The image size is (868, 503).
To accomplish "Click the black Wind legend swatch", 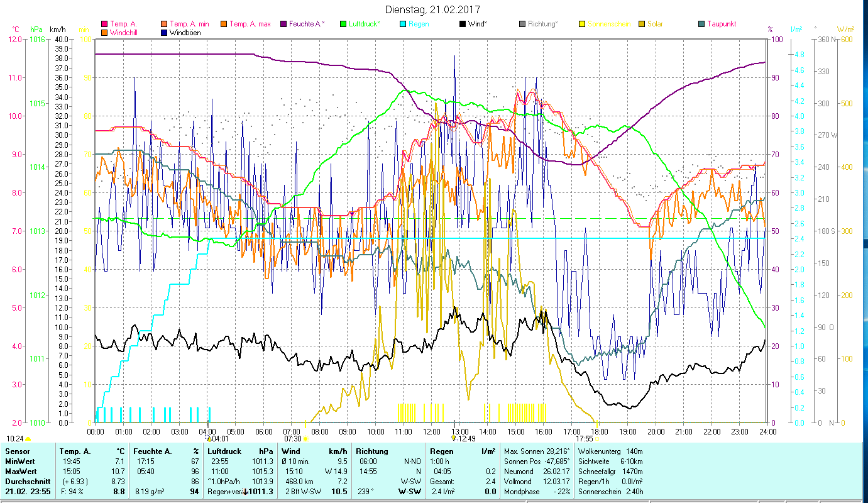I will pyautogui.click(x=462, y=25).
